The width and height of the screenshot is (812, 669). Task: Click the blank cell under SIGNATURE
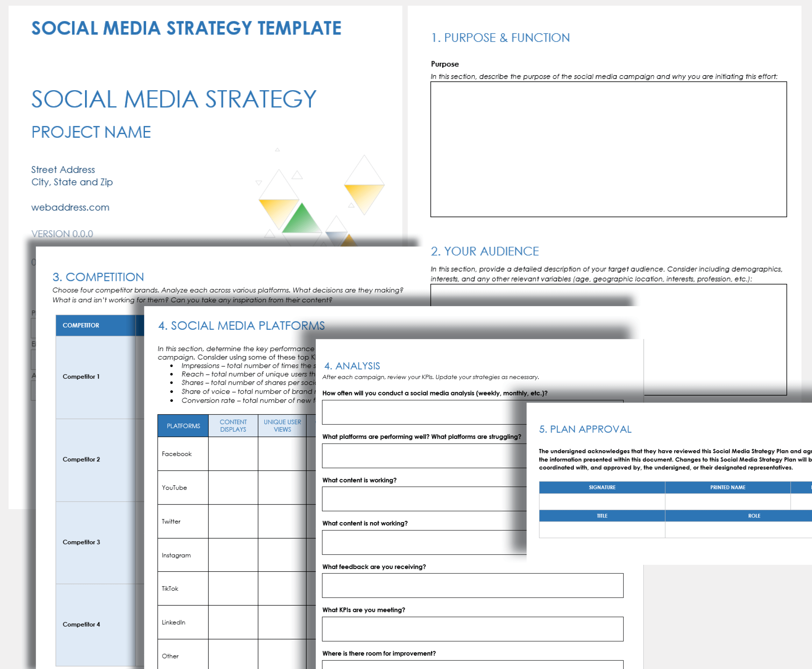(602, 501)
